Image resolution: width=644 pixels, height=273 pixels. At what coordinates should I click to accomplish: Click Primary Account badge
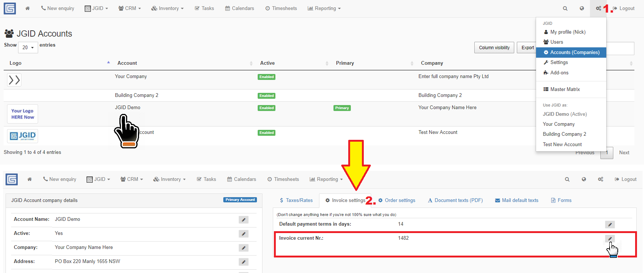point(240,200)
